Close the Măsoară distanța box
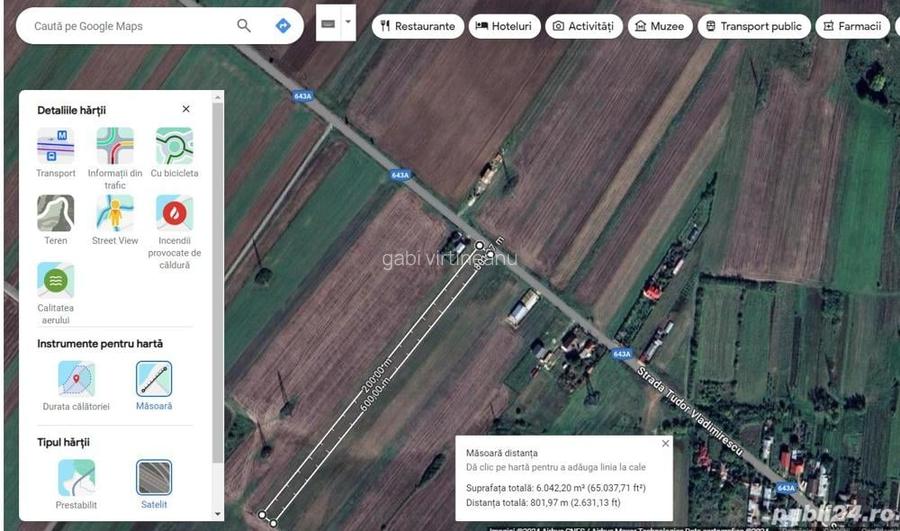Viewport: 900px width, 531px height. 665,443
